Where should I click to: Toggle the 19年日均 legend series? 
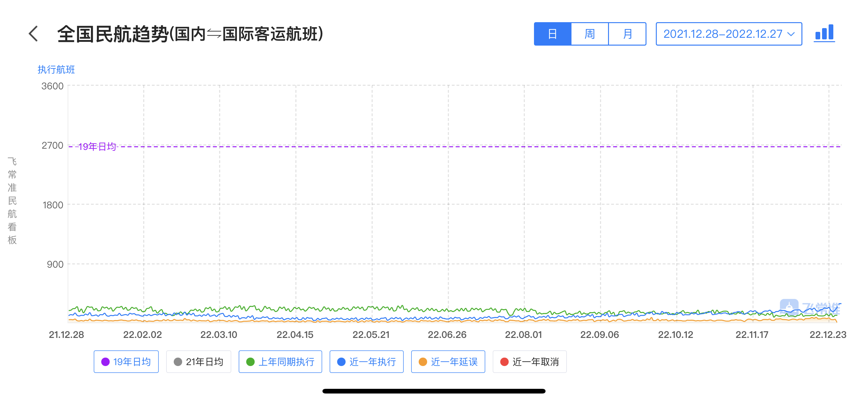pyautogui.click(x=126, y=362)
